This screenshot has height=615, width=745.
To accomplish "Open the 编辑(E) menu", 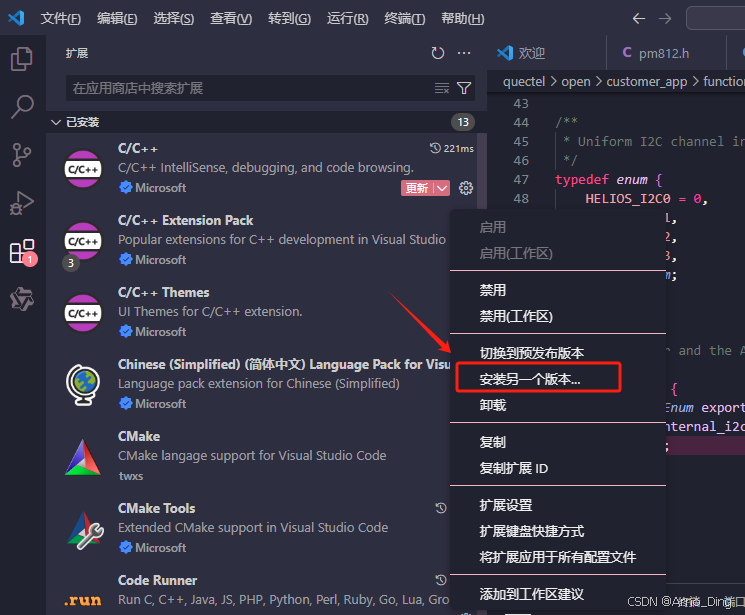I will coord(117,19).
